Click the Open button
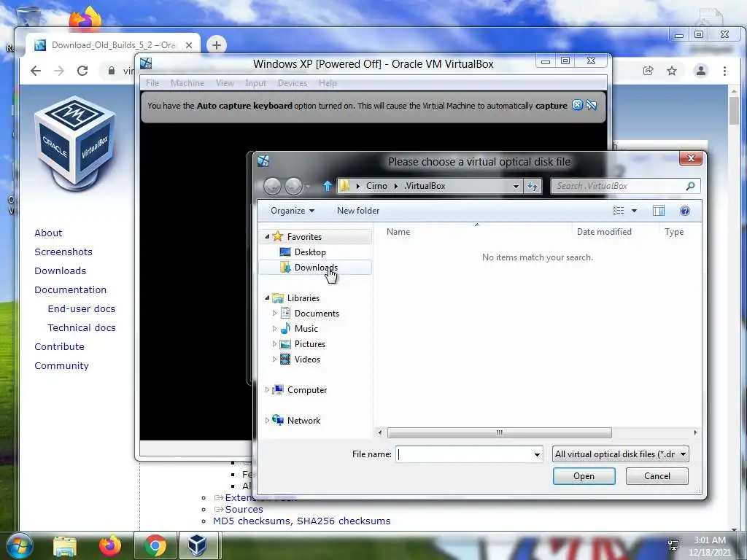This screenshot has width=747, height=560. (x=584, y=475)
